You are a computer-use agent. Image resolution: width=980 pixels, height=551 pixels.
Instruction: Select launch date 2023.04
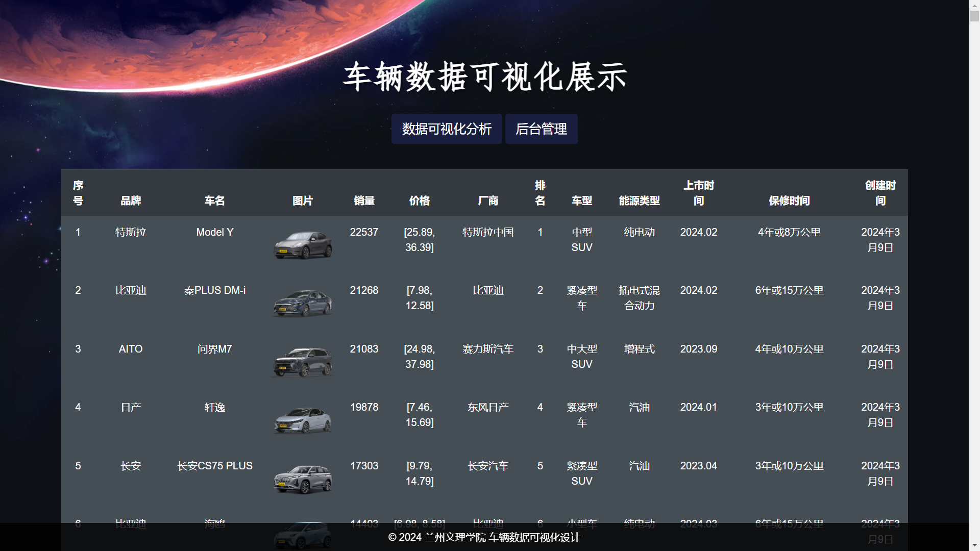pyautogui.click(x=699, y=466)
